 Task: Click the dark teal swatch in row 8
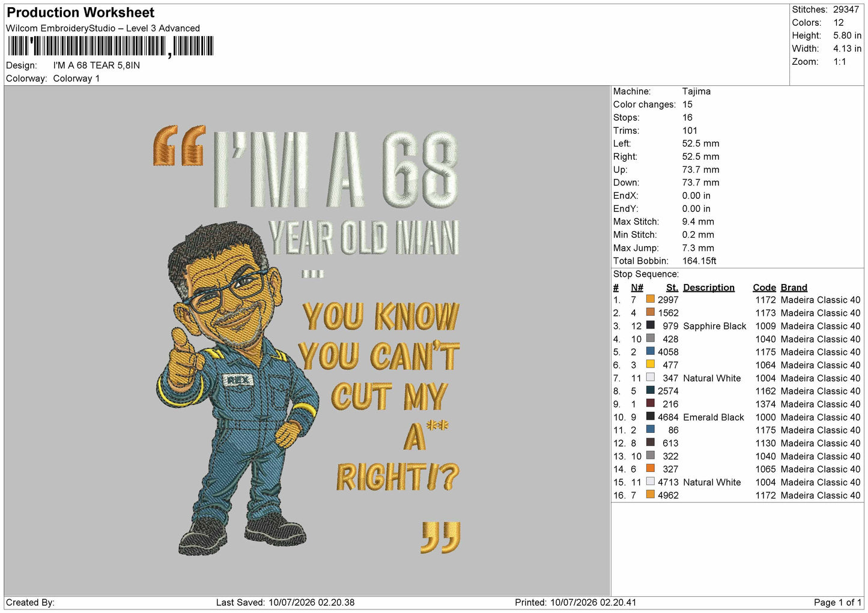tap(650, 390)
